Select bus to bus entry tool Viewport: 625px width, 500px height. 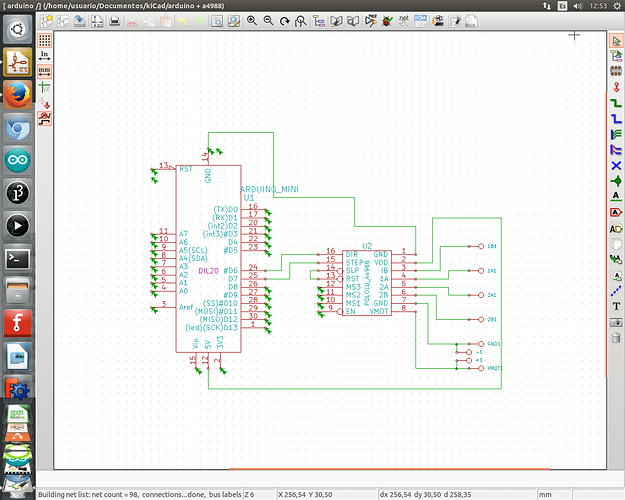[616, 150]
